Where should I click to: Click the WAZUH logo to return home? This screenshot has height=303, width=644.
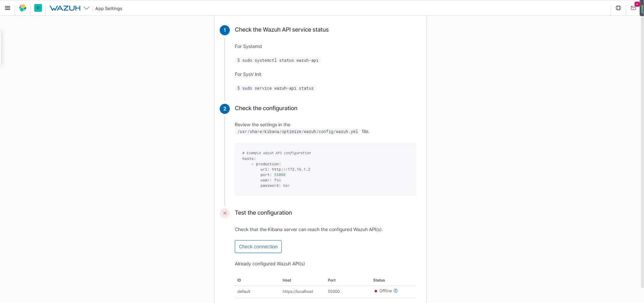tap(65, 8)
